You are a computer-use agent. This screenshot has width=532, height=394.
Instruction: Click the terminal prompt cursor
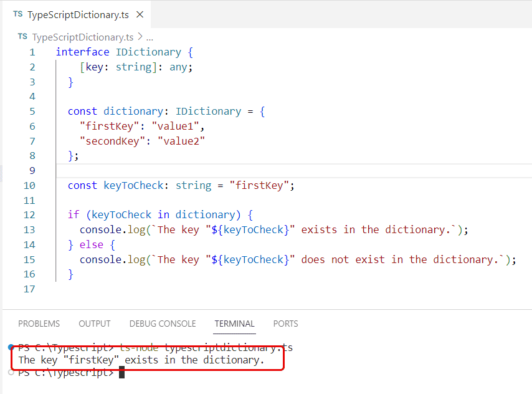[x=122, y=373]
